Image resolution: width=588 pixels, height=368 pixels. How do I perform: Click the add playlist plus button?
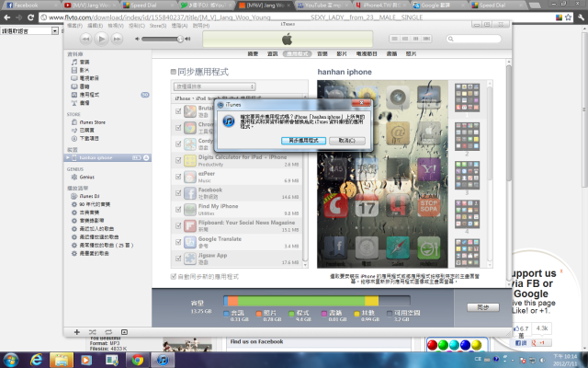pos(77,332)
